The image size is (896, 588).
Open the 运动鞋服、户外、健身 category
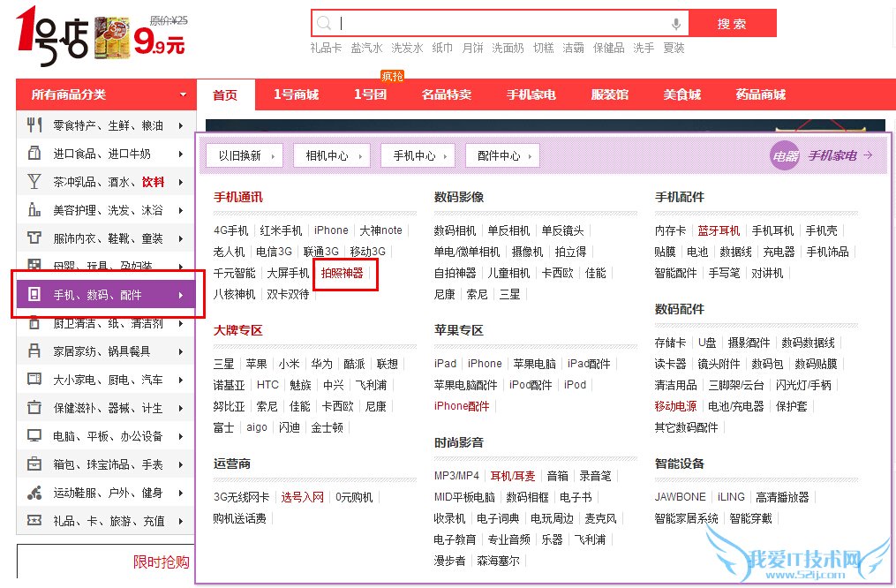pyautogui.click(x=108, y=493)
